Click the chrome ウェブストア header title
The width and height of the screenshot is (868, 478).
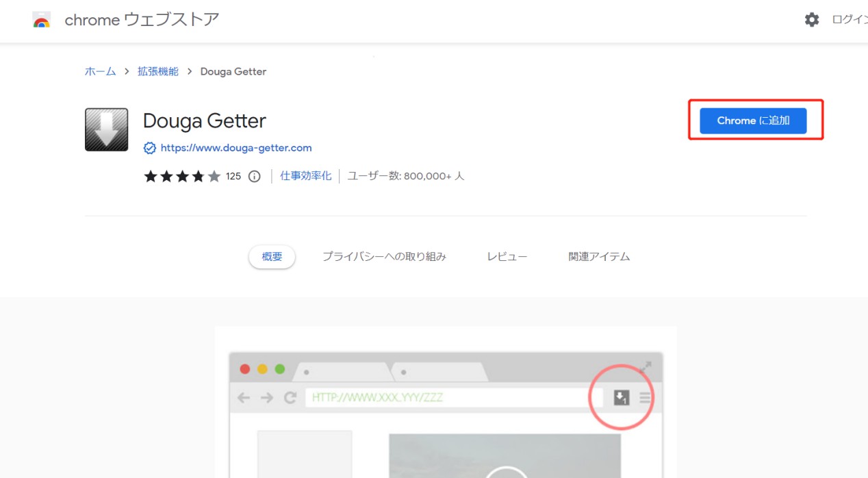coord(142,20)
